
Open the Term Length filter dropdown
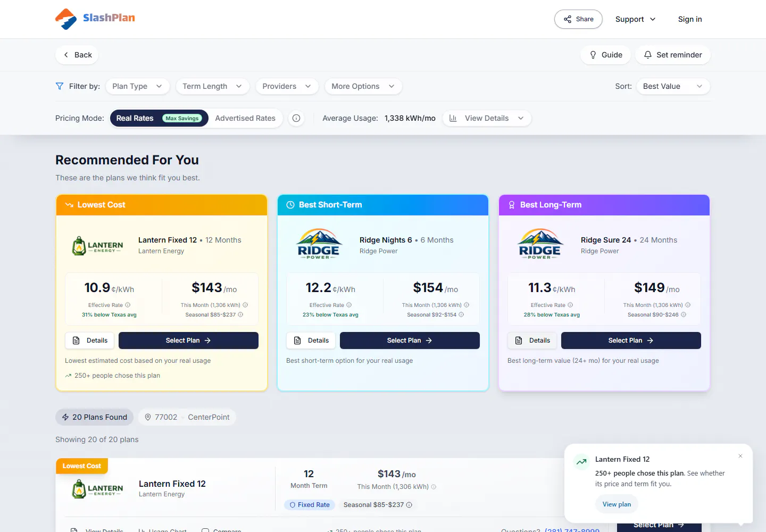tap(212, 86)
